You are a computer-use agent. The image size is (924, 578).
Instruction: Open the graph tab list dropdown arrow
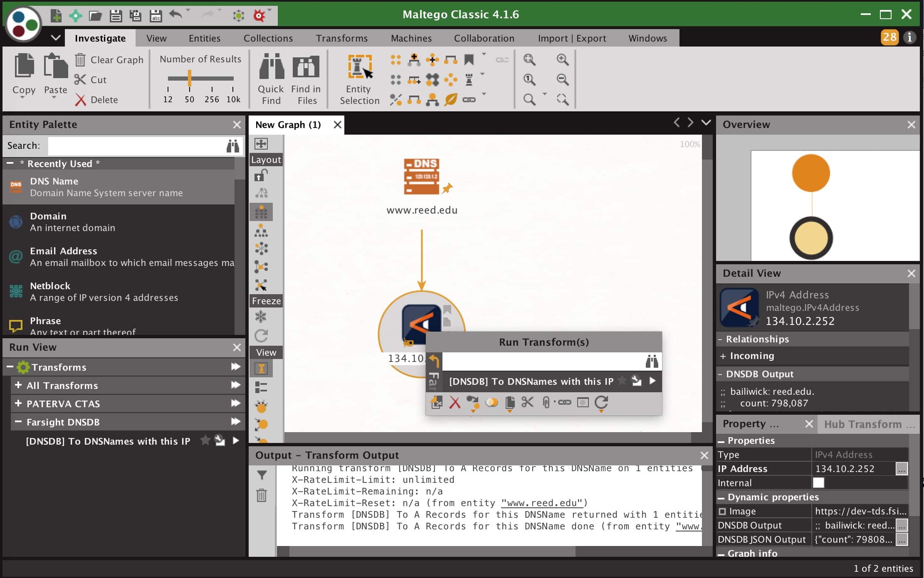pyautogui.click(x=706, y=123)
